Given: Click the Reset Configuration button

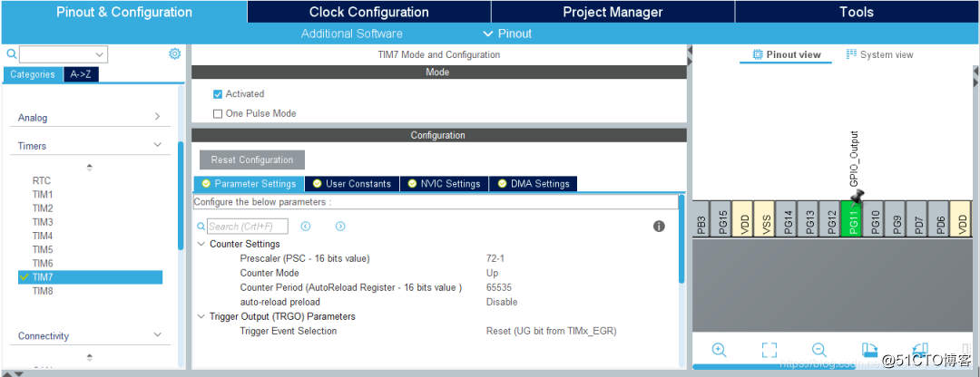Looking at the screenshot, I should (x=252, y=160).
